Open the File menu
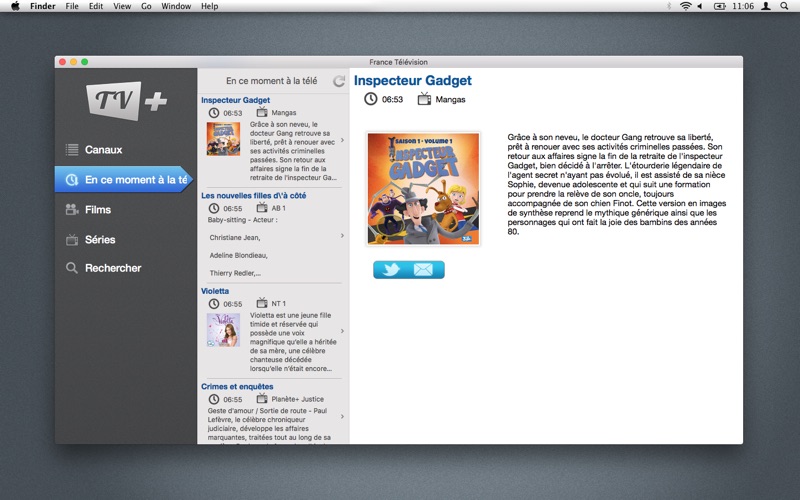The height and width of the screenshot is (500, 800). 72,6
